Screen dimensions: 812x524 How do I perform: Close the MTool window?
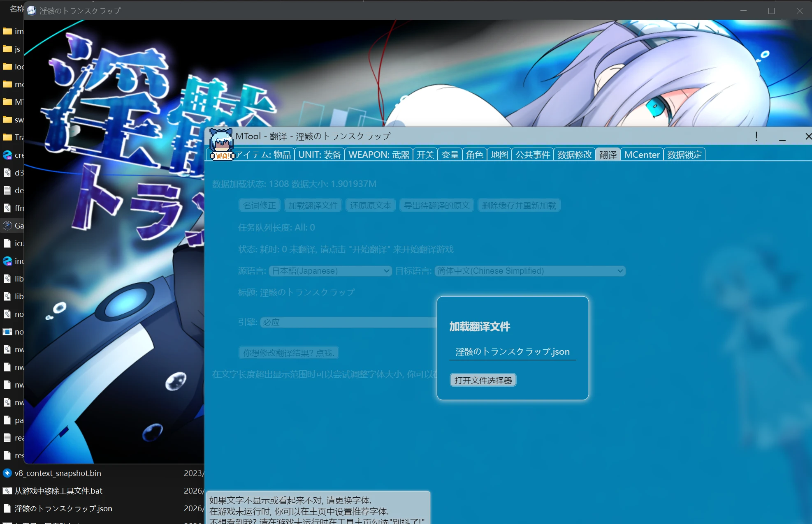[808, 136]
